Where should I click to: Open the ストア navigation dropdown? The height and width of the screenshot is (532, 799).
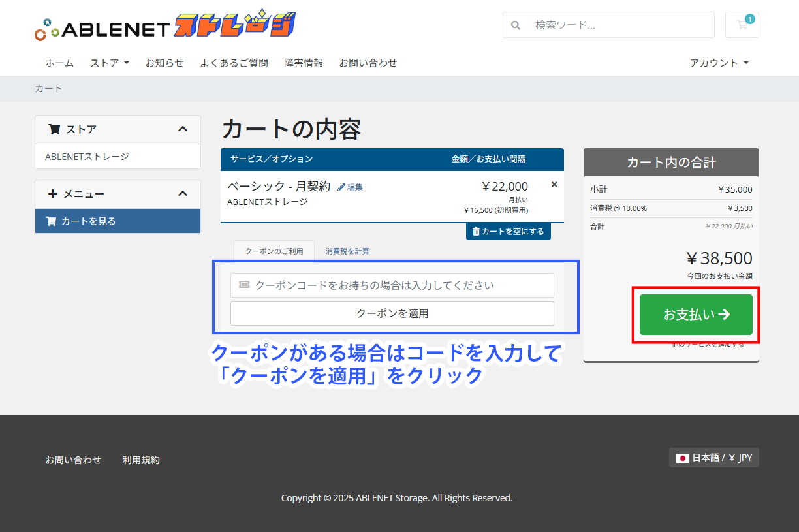pos(109,63)
